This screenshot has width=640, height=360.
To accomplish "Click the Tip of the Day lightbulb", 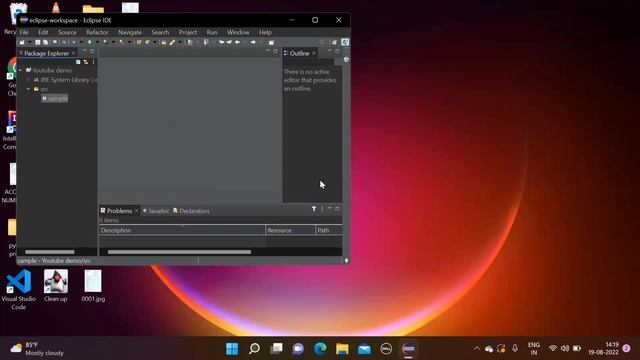I will tap(346, 260).
